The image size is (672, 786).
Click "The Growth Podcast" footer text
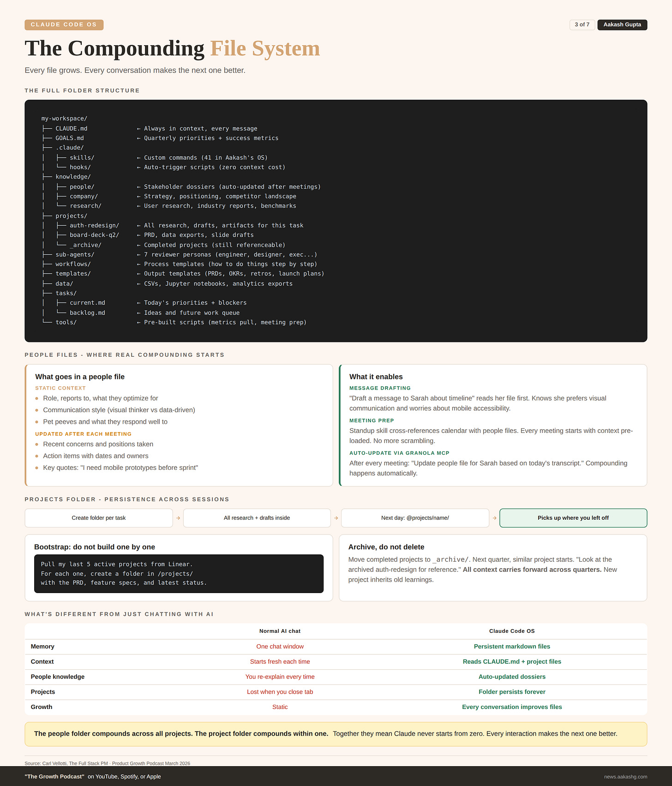pos(54,776)
